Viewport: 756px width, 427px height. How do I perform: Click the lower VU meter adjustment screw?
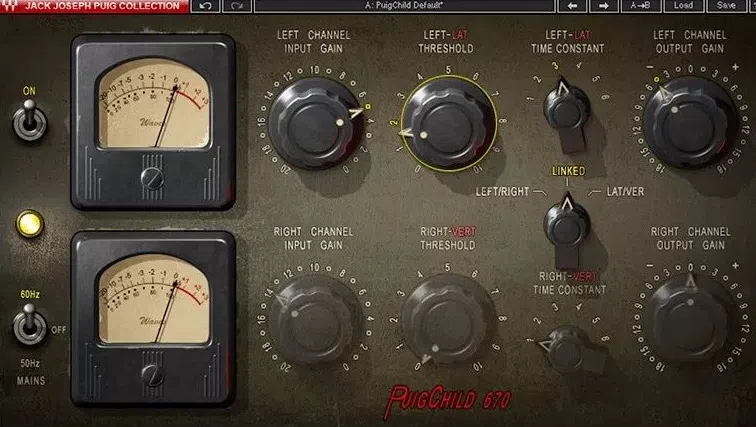pyautogui.click(x=152, y=375)
